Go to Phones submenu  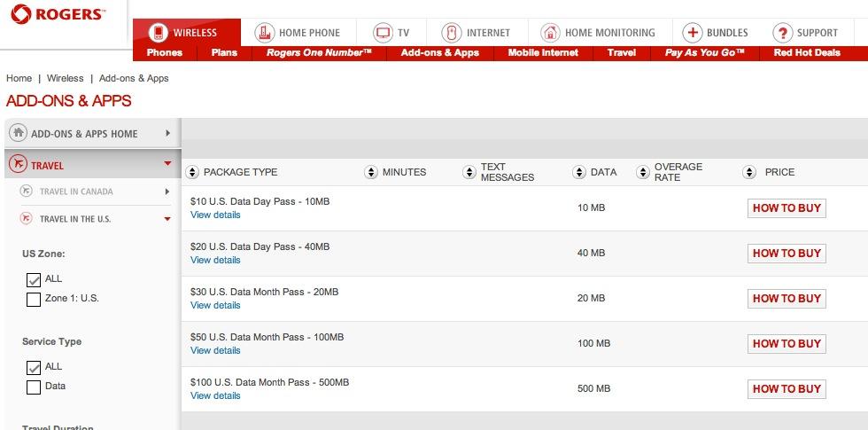(165, 52)
